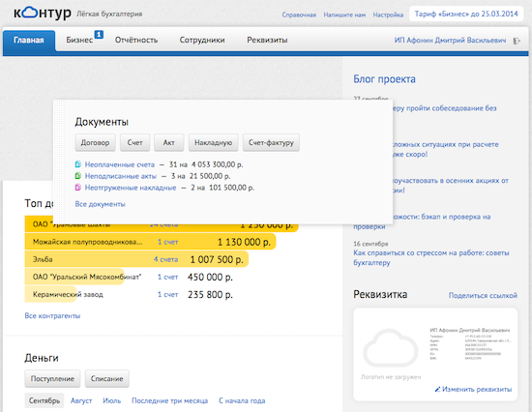
Task: Go to the Сотрудники tab
Action: click(202, 40)
